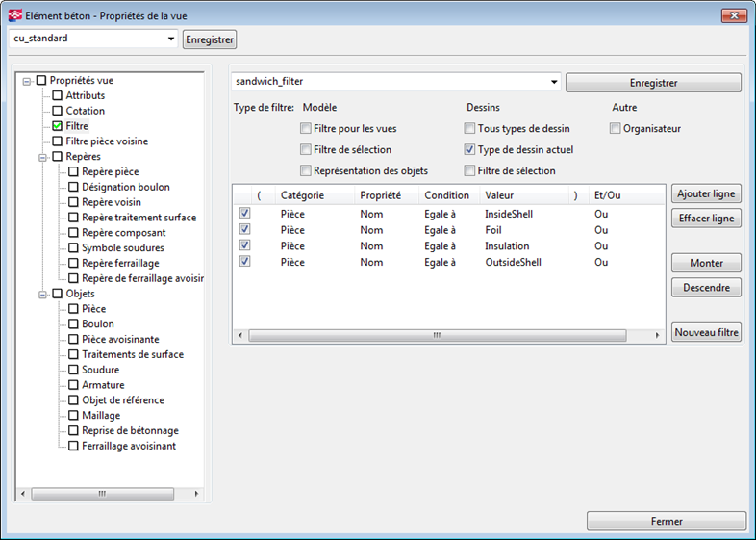Open the Armature object settings
The image size is (756, 540).
tap(103, 385)
